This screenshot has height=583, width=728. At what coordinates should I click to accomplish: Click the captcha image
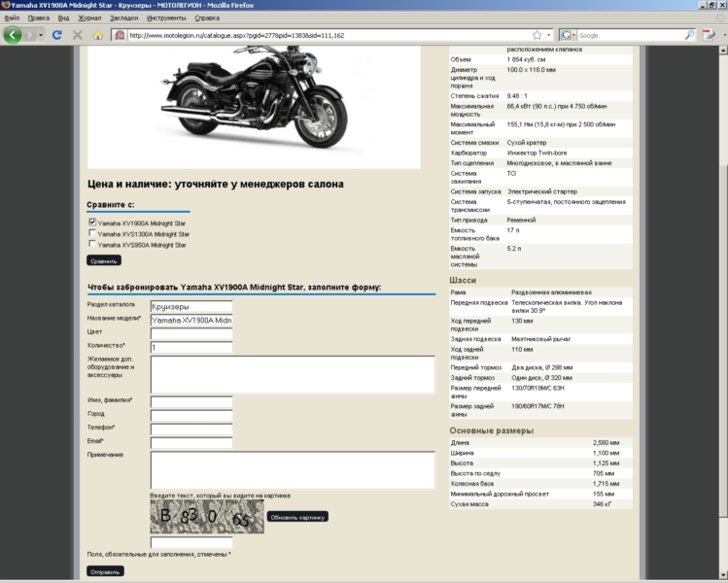(207, 516)
